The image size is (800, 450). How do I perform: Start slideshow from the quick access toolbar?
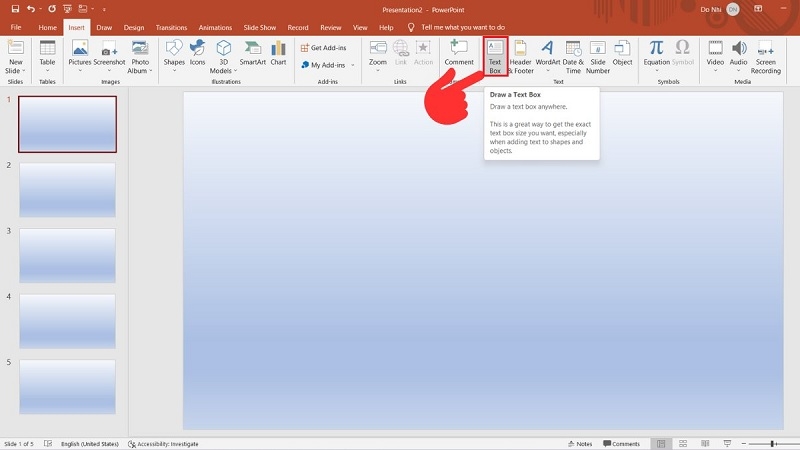pyautogui.click(x=67, y=9)
